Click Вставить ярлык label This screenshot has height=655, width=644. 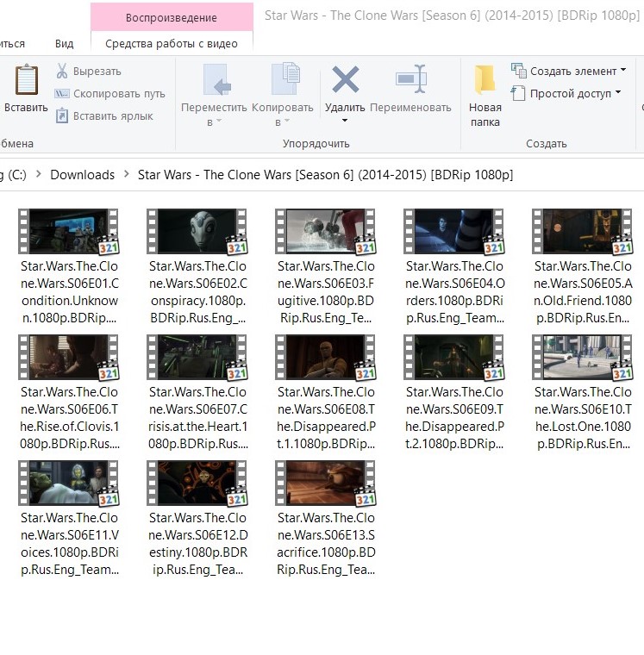113,116
